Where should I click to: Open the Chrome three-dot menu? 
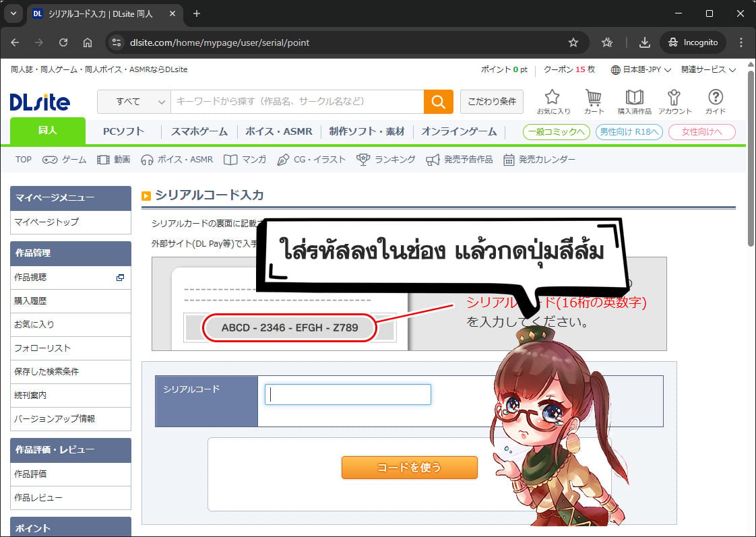(741, 42)
